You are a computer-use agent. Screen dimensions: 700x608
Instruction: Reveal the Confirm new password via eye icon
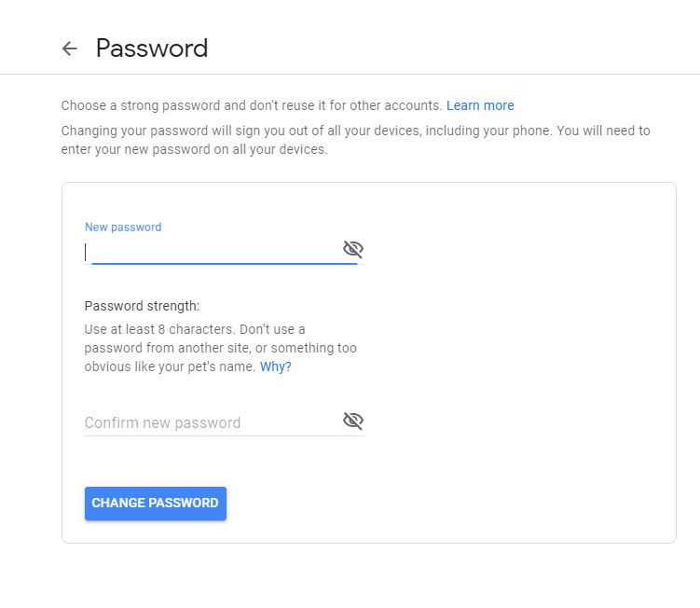pos(352,421)
